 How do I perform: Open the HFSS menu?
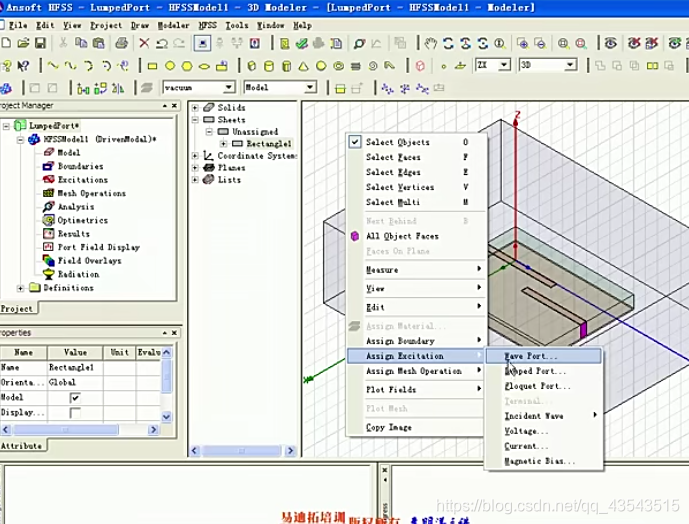pyautogui.click(x=207, y=25)
